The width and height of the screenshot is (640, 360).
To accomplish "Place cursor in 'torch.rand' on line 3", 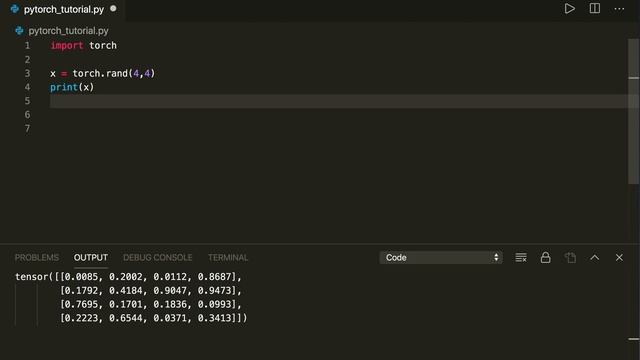I will tap(100, 73).
